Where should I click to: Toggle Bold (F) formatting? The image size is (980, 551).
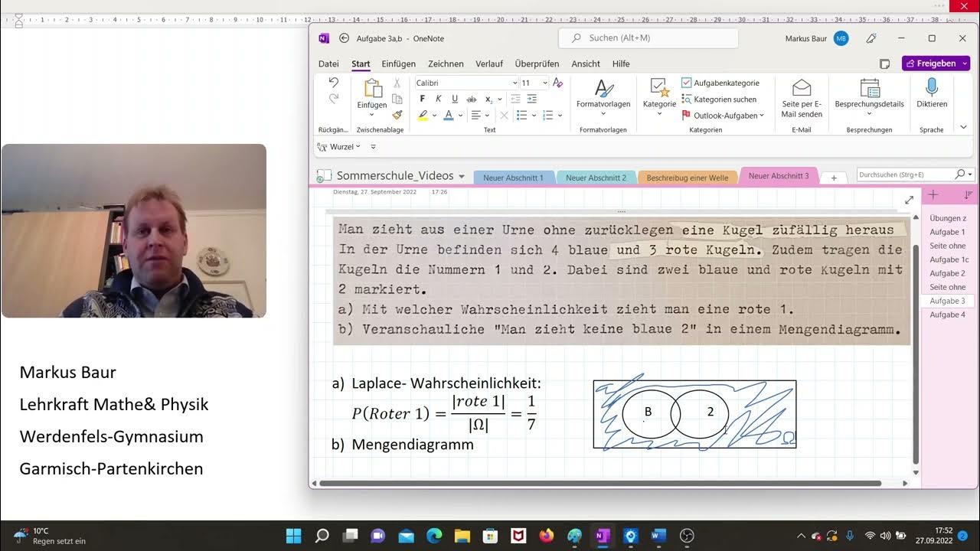[x=423, y=99]
